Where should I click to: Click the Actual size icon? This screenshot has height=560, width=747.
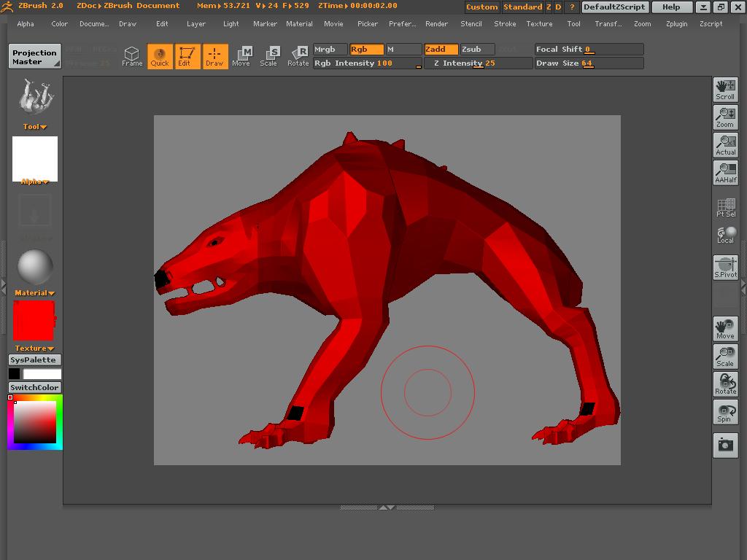pos(725,145)
